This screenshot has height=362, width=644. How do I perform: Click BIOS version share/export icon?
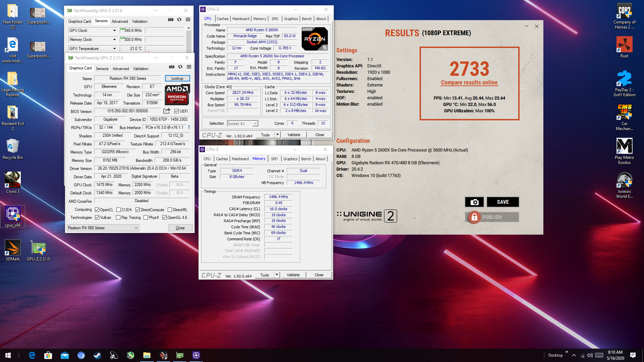[167, 111]
